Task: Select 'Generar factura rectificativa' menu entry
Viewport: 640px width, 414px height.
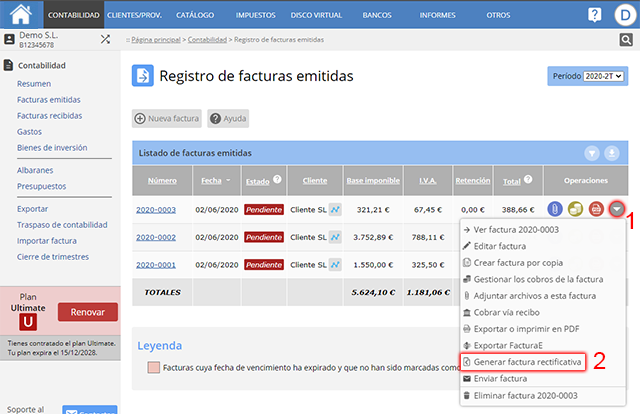Action: tap(525, 361)
